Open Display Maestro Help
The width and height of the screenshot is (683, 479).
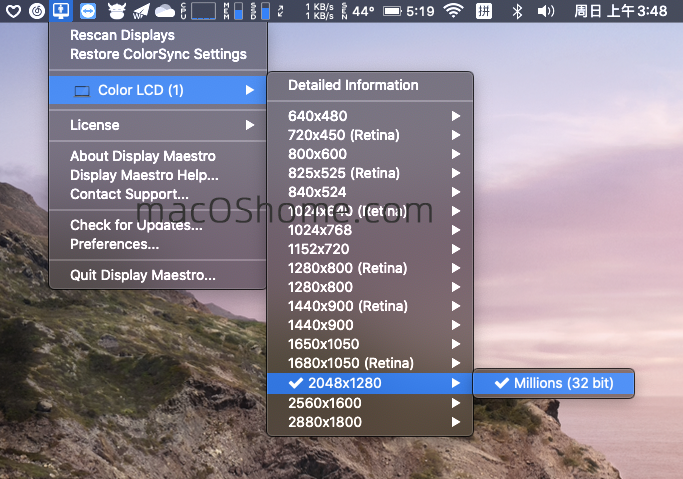coord(158,175)
